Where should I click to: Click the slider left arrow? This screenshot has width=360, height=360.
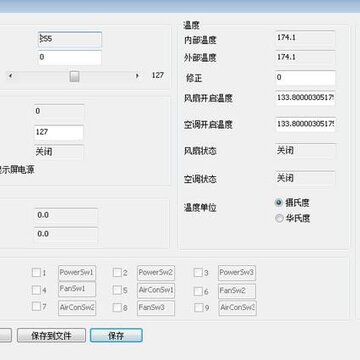(10, 76)
